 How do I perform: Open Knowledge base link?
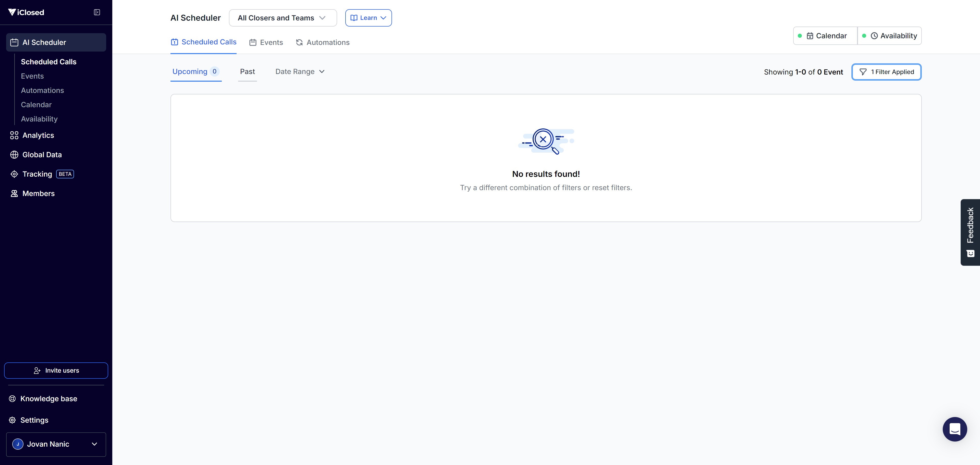coord(49,398)
